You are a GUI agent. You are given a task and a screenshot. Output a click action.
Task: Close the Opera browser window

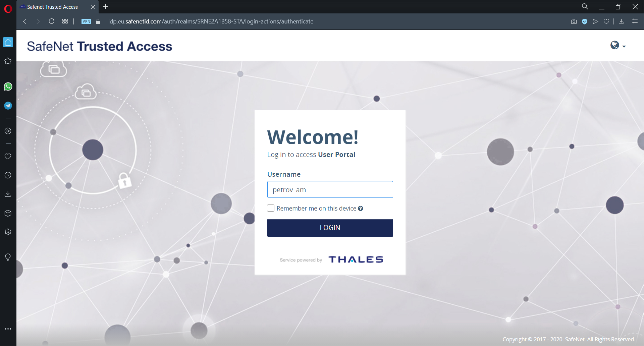click(635, 7)
